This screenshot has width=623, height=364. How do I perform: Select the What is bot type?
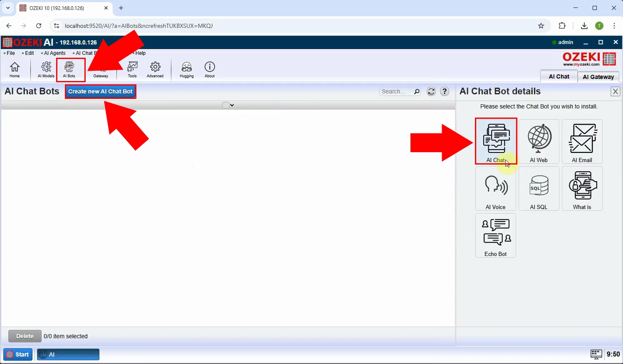[582, 189]
